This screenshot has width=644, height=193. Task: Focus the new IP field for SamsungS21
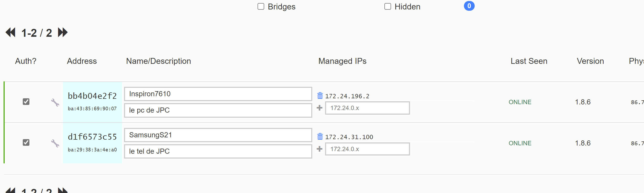point(367,149)
